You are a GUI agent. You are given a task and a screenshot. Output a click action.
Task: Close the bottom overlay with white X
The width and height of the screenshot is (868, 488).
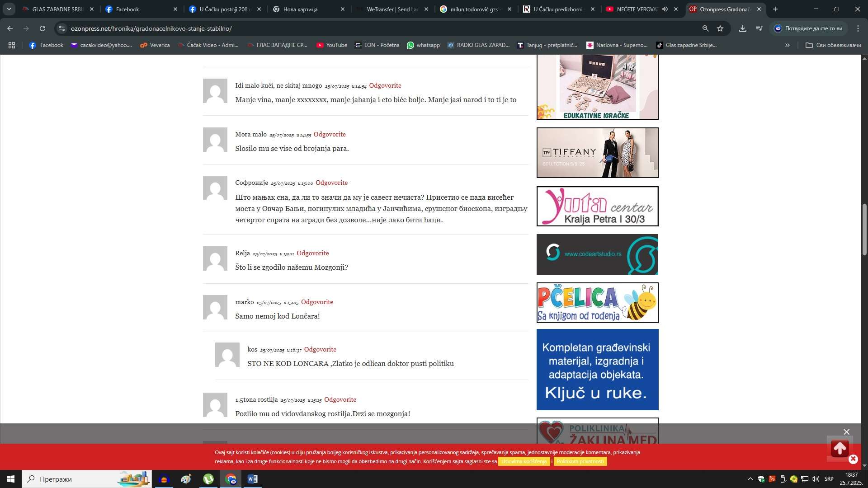coord(846,432)
